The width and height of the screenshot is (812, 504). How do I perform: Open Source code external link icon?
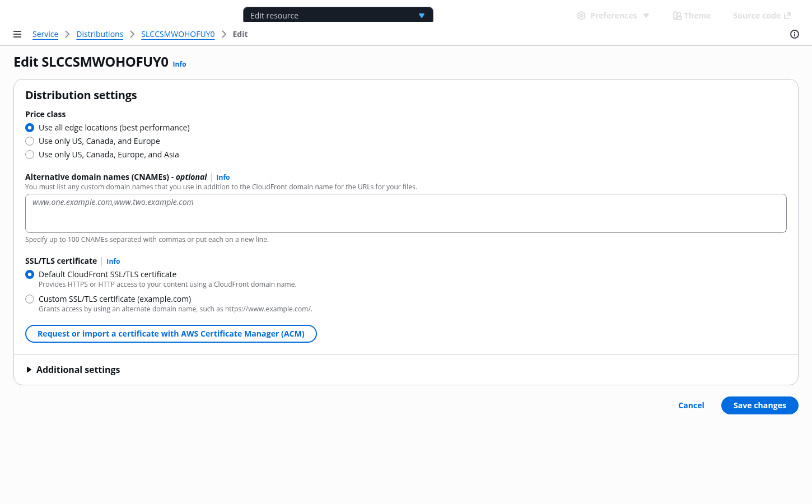[787, 16]
